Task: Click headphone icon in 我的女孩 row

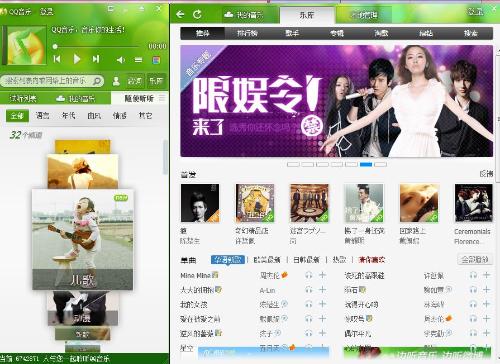Action: pyautogui.click(x=309, y=304)
